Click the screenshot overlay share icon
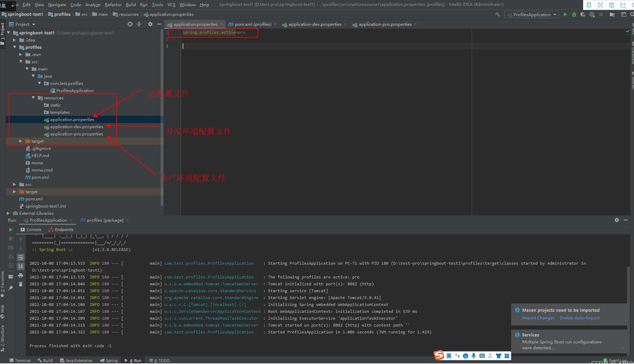 click(x=623, y=5)
